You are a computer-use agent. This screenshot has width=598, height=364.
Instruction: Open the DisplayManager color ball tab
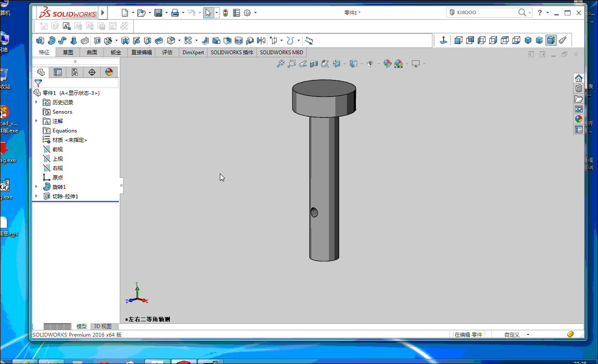pos(109,72)
